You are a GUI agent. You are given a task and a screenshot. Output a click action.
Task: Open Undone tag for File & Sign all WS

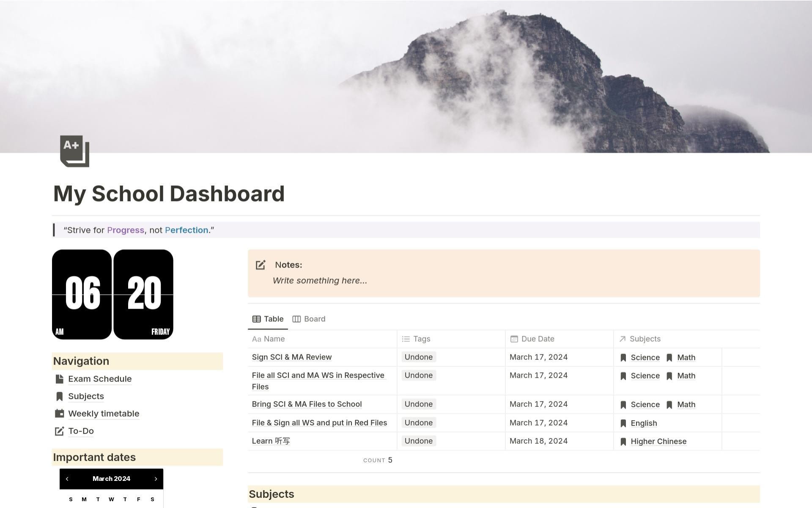(419, 422)
